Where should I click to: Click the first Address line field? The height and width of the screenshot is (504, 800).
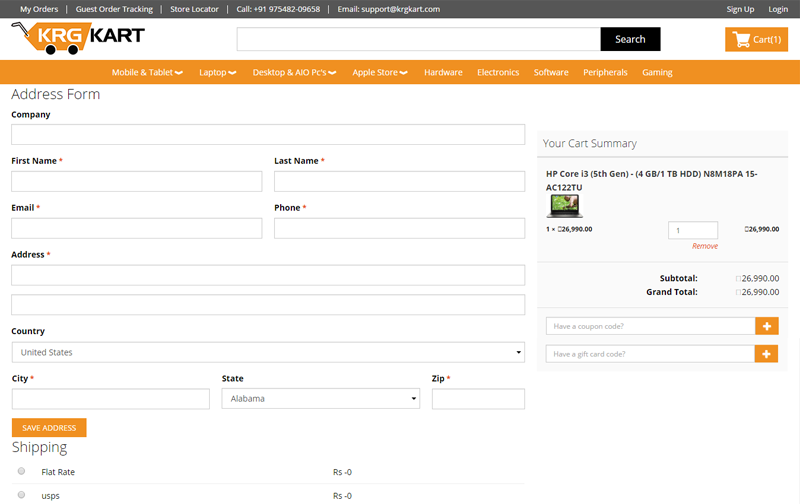tap(268, 275)
